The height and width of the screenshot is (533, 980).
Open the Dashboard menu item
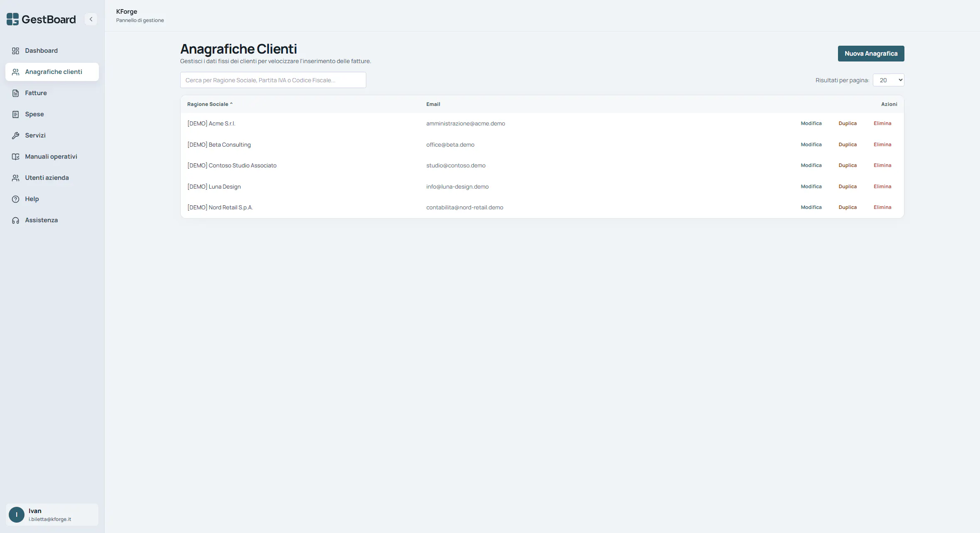[x=52, y=51]
